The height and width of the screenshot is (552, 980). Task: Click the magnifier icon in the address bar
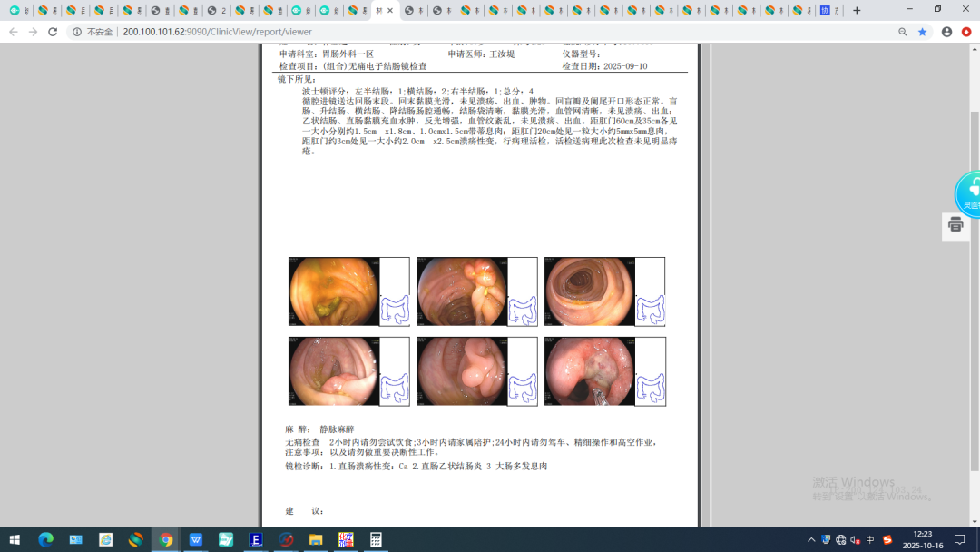click(903, 30)
